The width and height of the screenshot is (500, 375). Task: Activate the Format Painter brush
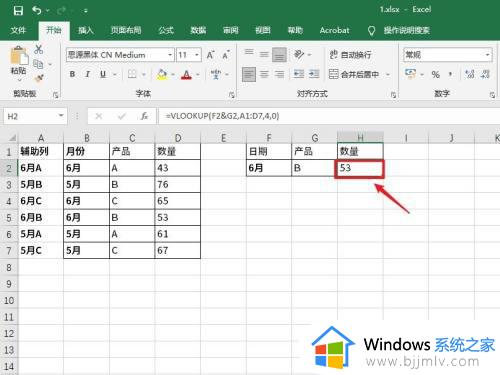pos(39,78)
